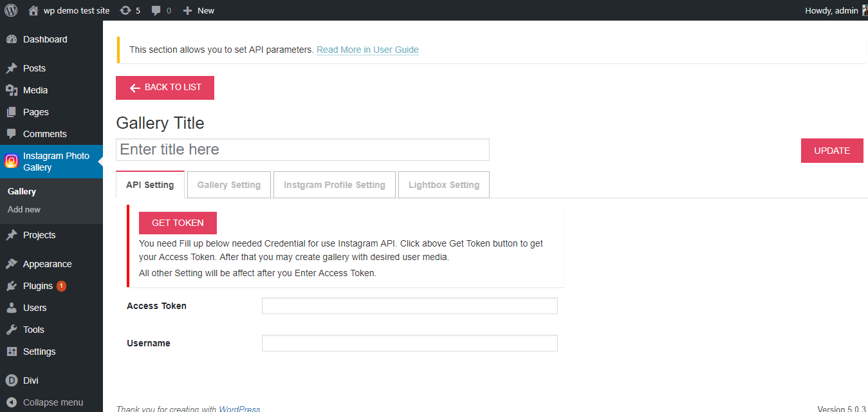Open the Tools menu item
Screen dimensions: 868x412
tap(51, 330)
